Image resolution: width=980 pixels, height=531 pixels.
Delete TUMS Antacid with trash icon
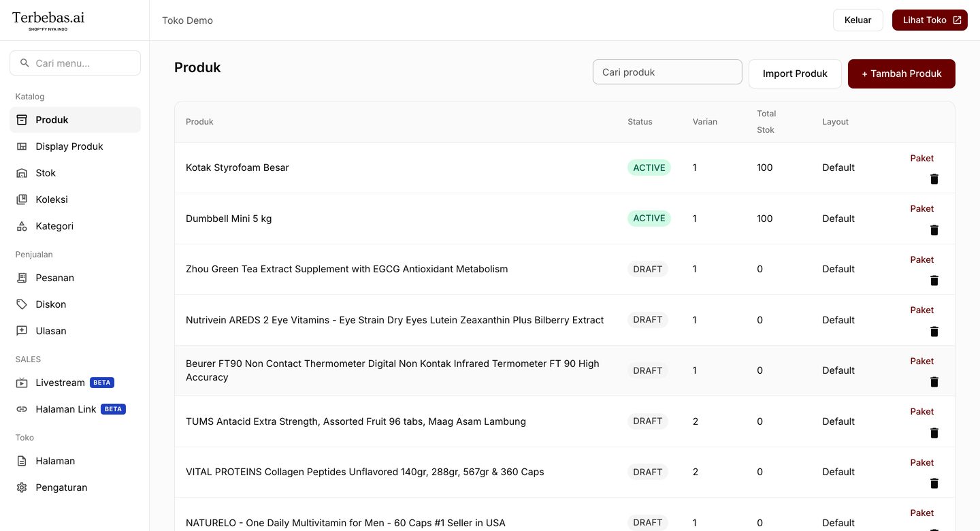coord(934,433)
